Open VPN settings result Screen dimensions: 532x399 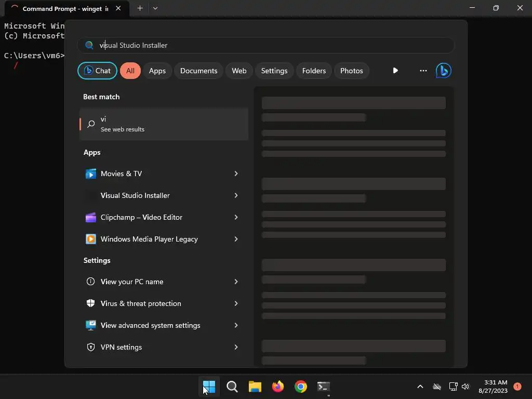pos(164,347)
